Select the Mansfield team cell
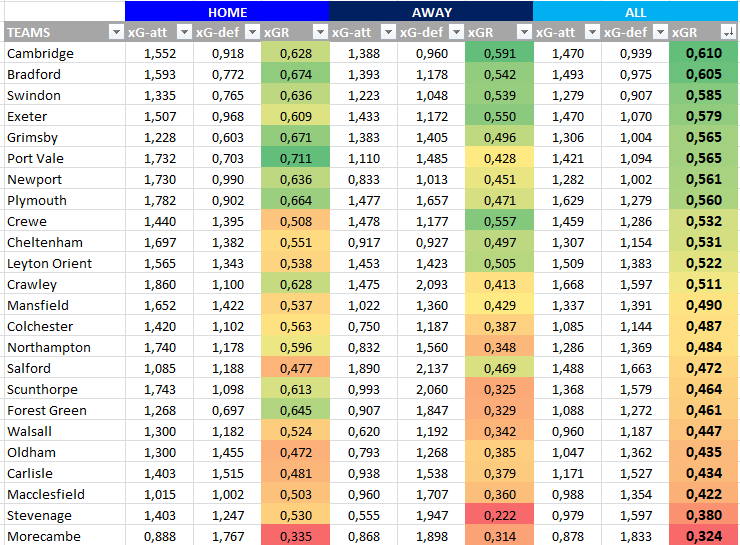The image size is (740, 545). click(x=64, y=305)
